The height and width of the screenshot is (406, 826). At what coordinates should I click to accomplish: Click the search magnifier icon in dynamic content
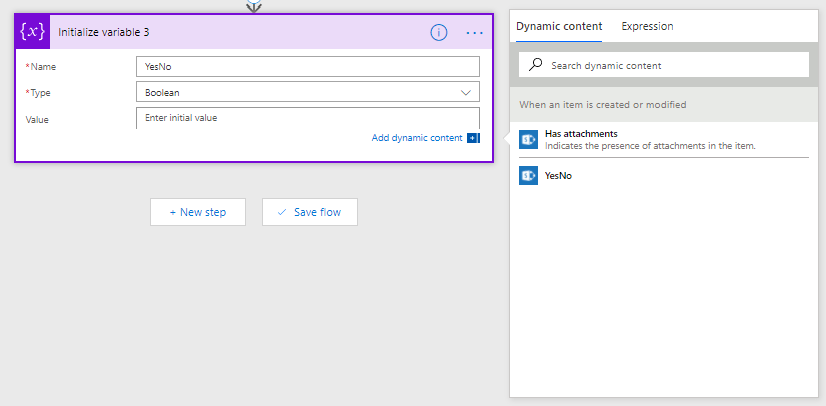pos(536,65)
